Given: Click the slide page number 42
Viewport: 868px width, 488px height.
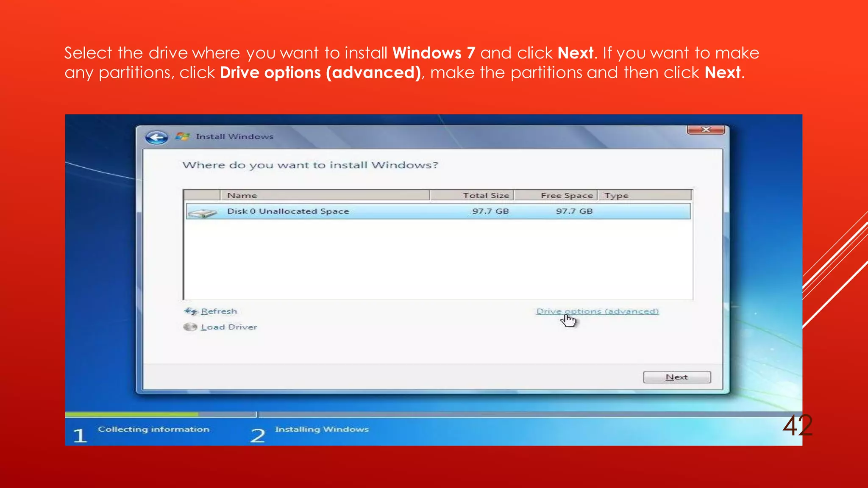Looking at the screenshot, I should [797, 426].
